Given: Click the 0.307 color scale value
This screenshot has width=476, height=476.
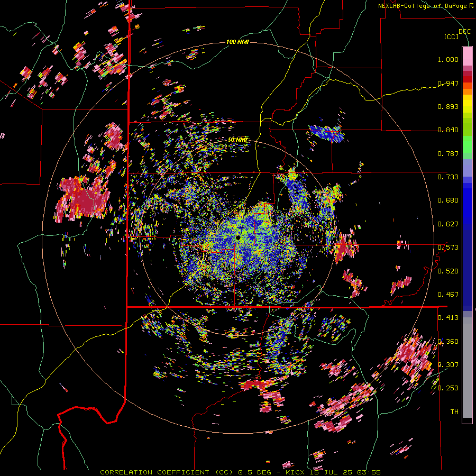Looking at the screenshot, I should (448, 365).
